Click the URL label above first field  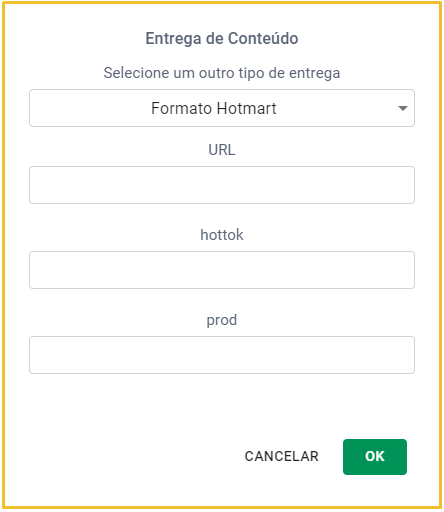point(222,150)
